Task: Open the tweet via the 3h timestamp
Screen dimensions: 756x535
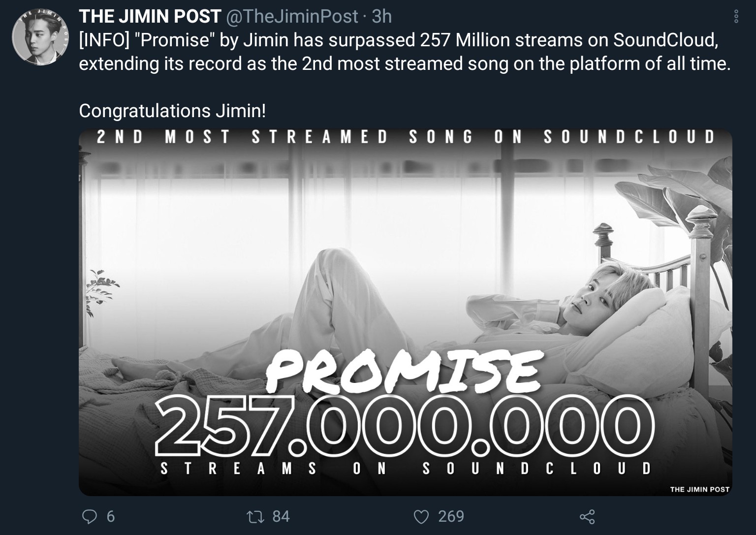Action: [x=382, y=17]
